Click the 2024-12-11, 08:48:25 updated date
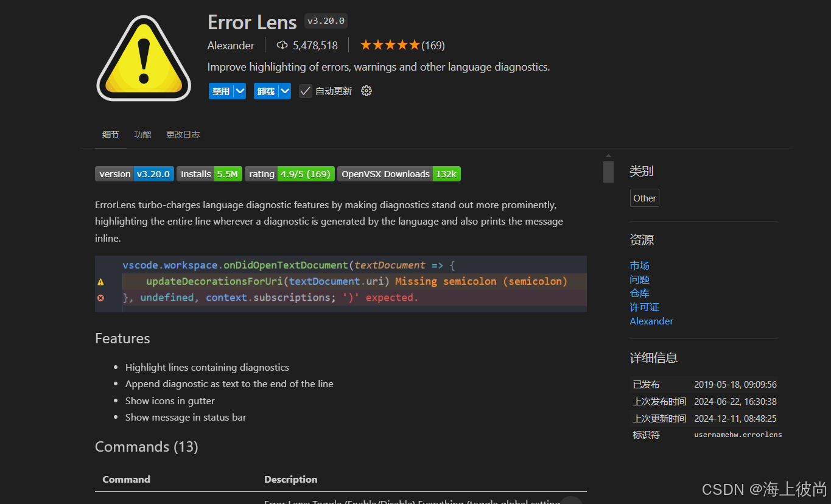The image size is (831, 504). [735, 419]
